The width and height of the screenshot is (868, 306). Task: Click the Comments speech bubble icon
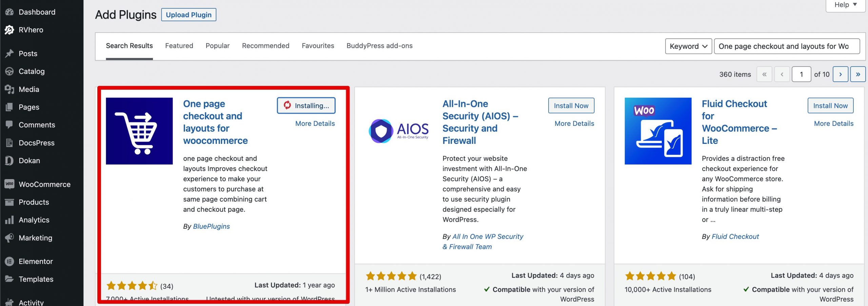pyautogui.click(x=9, y=125)
